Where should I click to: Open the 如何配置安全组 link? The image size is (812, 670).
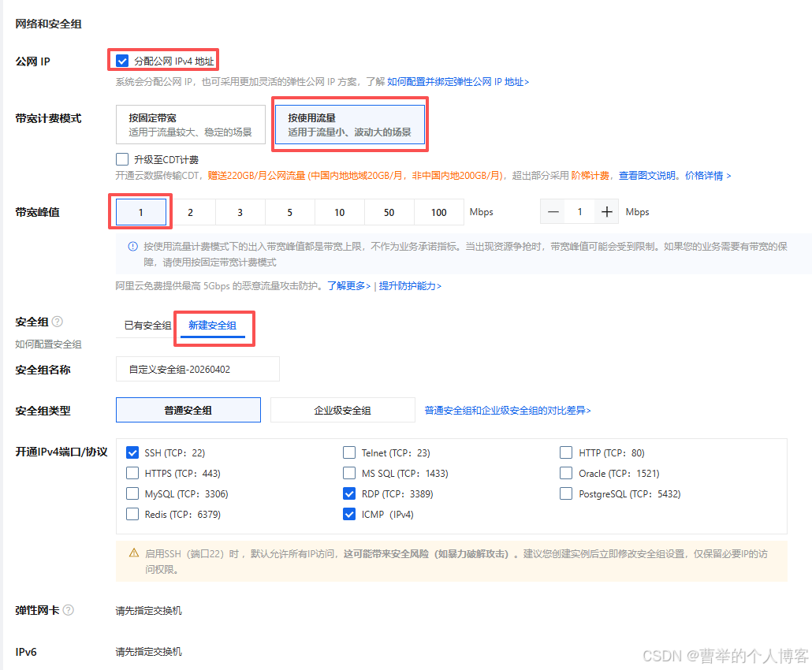click(48, 344)
